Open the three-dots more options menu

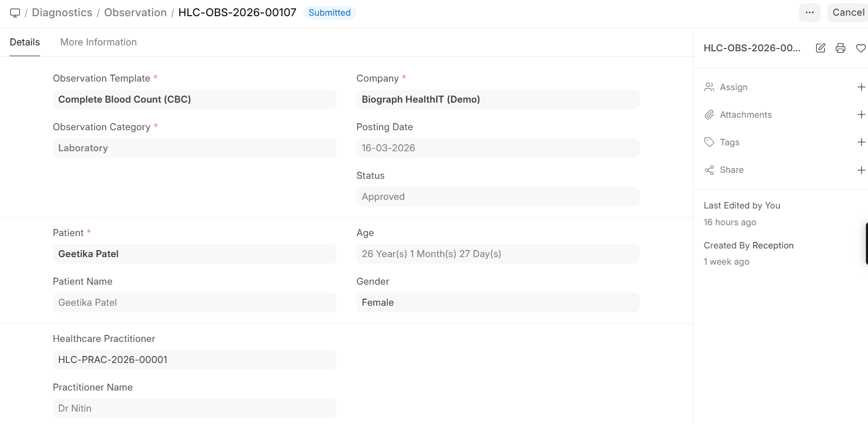[x=809, y=12]
